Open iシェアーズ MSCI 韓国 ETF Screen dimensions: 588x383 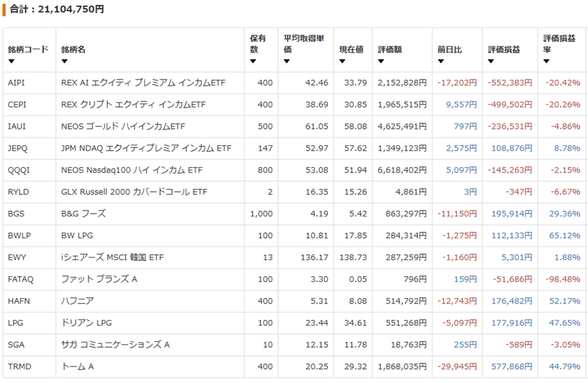pos(113,258)
